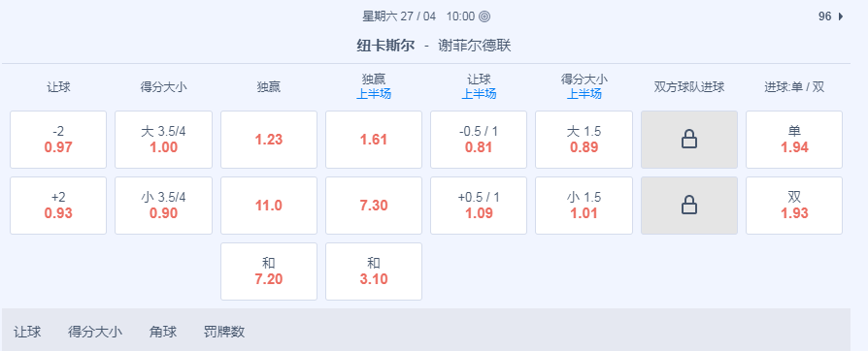Choose first-half draw odds 3.10
The height and width of the screenshot is (351, 868).
(x=374, y=271)
